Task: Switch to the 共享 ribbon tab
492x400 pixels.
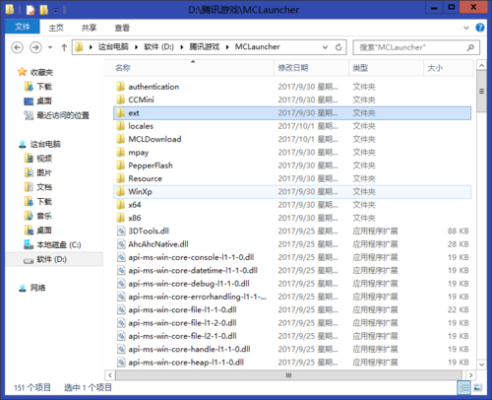Action: point(89,28)
